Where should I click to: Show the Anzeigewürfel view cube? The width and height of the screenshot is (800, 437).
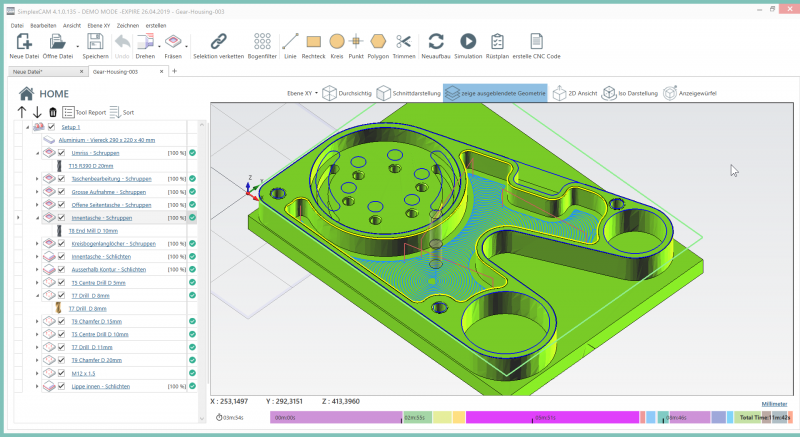[690, 93]
